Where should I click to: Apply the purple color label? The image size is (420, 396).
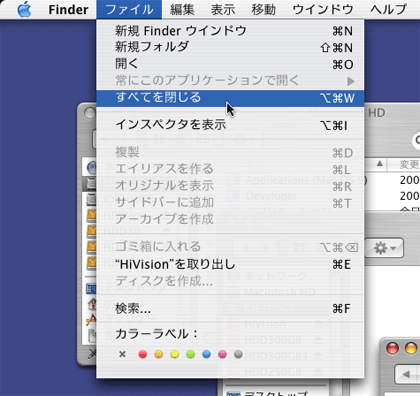click(222, 354)
